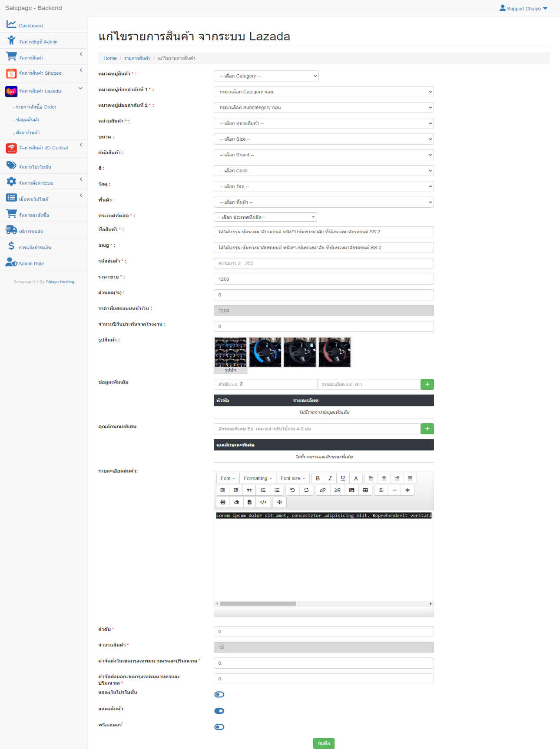Viewport: 560px width, 749px height.
Task: Click the italic text icon
Action: click(x=330, y=478)
